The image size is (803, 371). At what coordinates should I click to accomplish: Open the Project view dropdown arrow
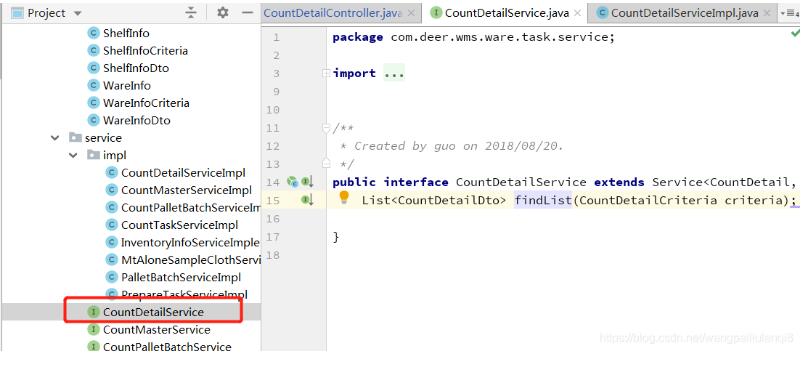click(x=78, y=13)
